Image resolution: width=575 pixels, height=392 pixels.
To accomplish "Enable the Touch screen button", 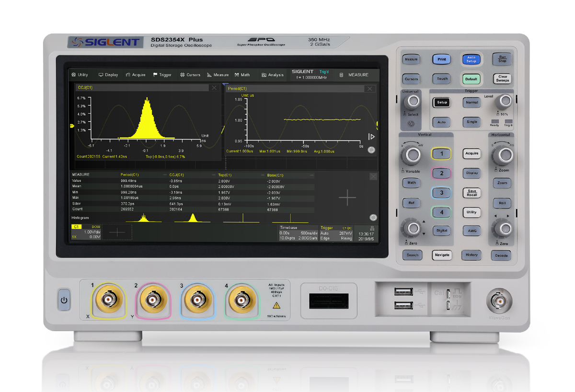I will (x=442, y=79).
